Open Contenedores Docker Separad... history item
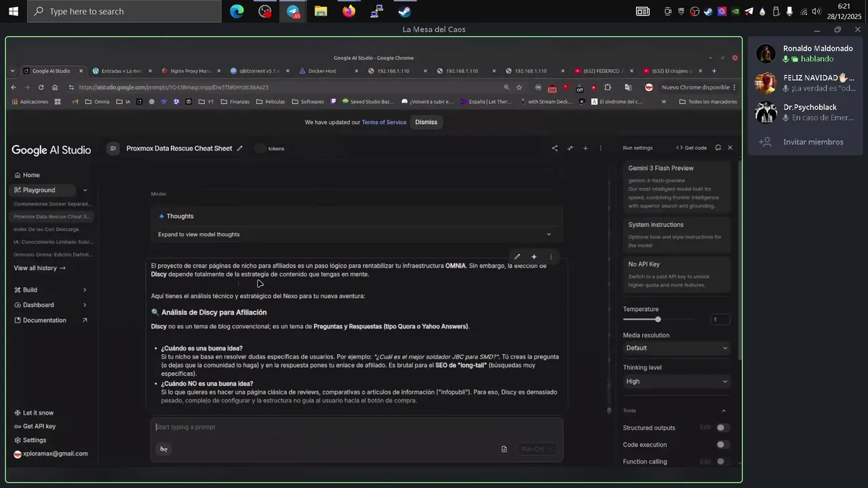The height and width of the screenshot is (488, 868). (x=52, y=204)
